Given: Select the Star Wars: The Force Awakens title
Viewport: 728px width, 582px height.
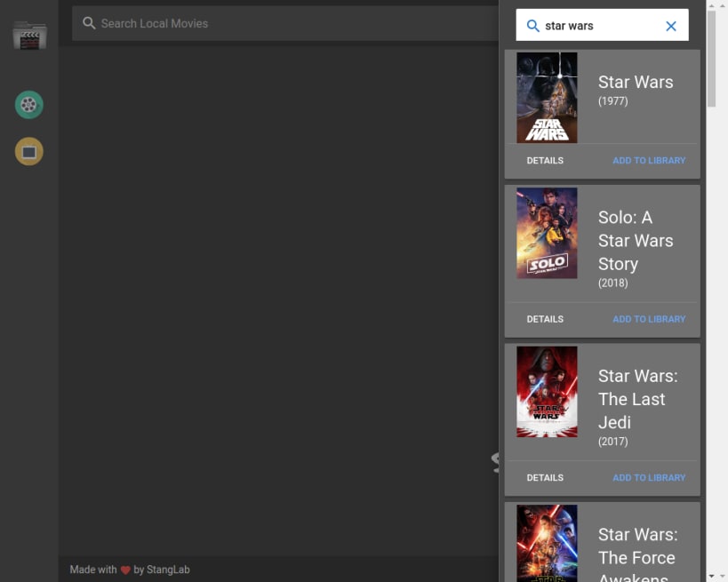Looking at the screenshot, I should 637,554.
